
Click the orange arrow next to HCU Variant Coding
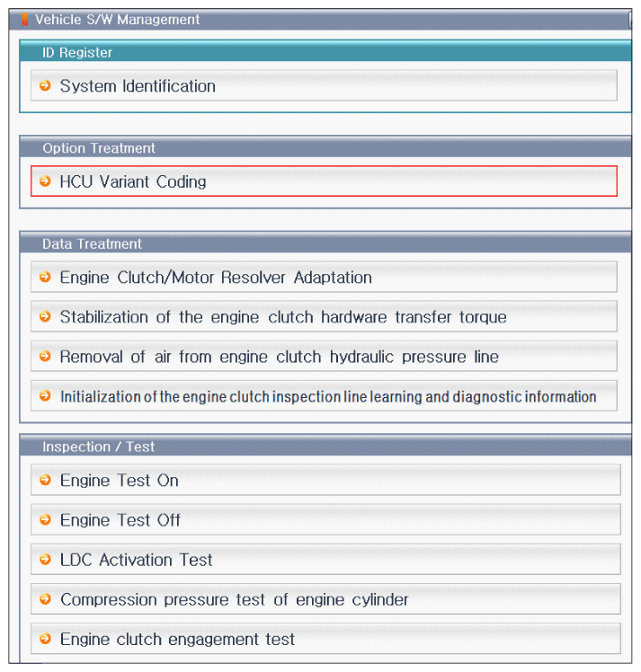click(45, 181)
